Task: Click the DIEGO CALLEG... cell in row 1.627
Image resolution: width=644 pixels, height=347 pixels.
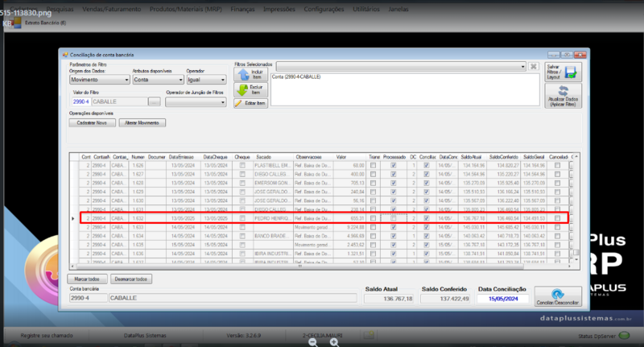Action: [x=274, y=174]
